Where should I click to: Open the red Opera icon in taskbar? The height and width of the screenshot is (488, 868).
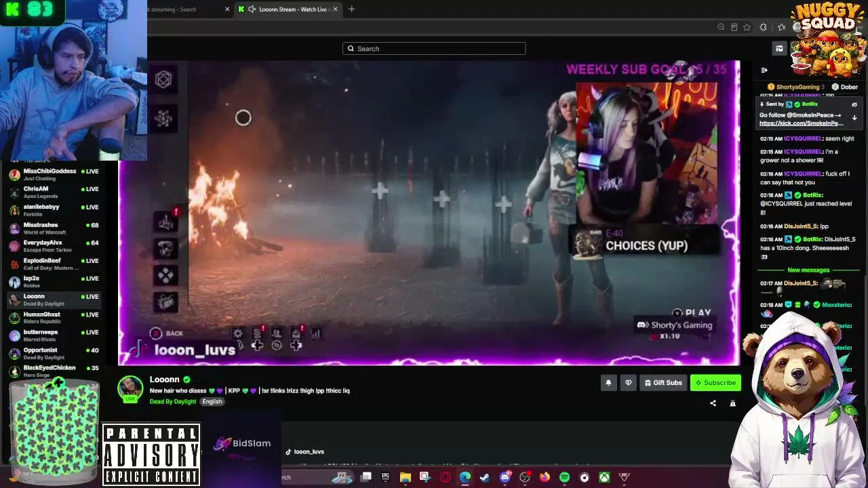pos(446,477)
